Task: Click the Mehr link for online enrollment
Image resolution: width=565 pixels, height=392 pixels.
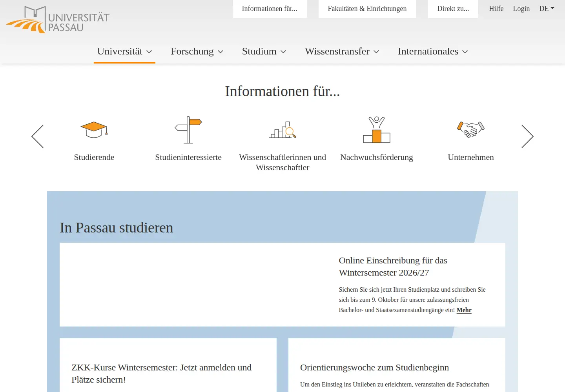Action: (x=464, y=310)
